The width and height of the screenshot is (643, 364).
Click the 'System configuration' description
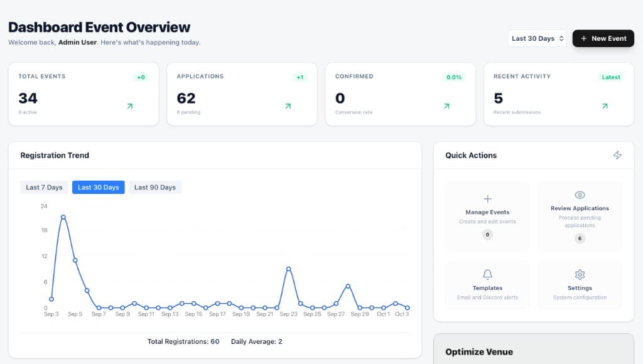coord(580,297)
